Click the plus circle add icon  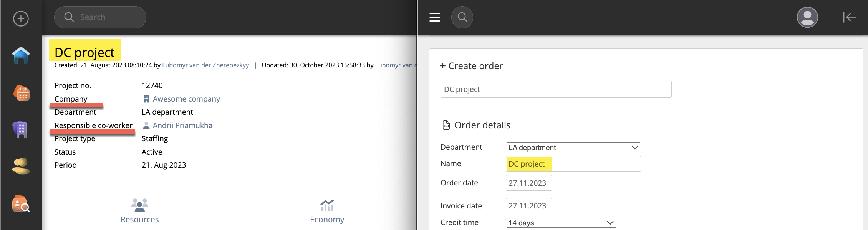click(21, 18)
